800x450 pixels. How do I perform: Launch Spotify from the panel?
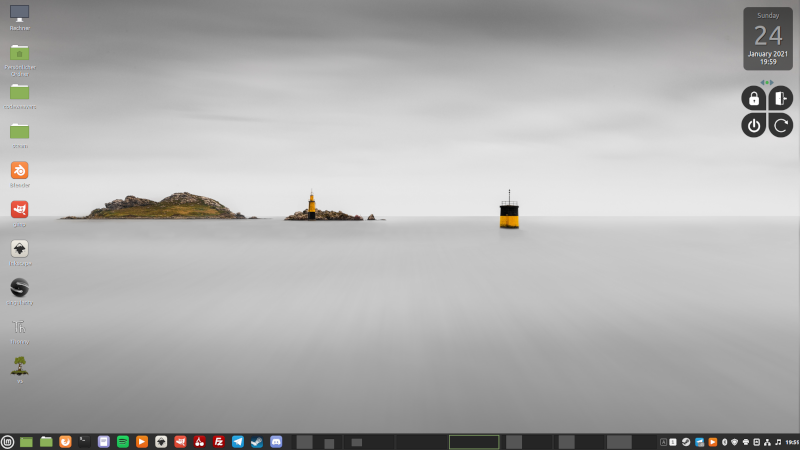click(123, 441)
